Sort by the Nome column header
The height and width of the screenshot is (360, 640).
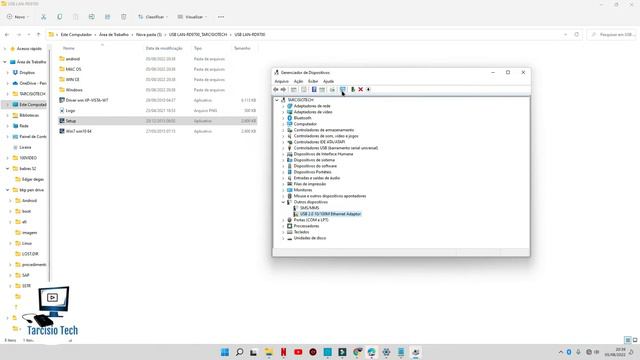tap(69, 48)
